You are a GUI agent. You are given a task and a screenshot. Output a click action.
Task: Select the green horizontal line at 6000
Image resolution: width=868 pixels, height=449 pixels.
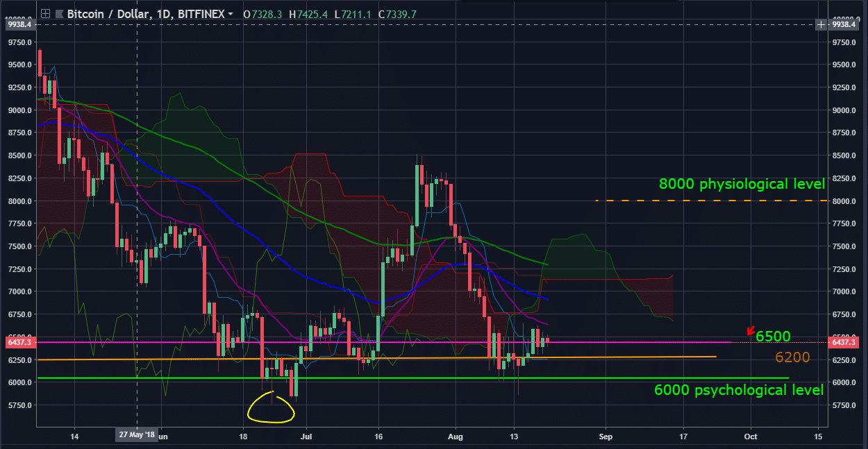(x=625, y=378)
